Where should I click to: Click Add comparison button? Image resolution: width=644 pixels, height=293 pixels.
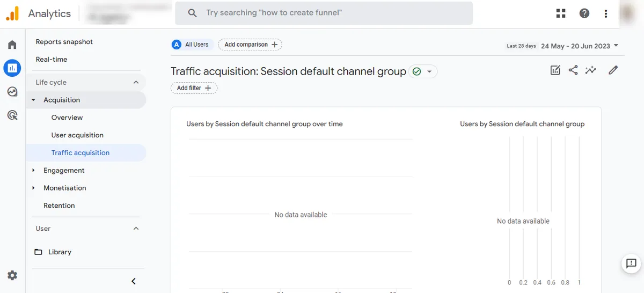tap(250, 45)
